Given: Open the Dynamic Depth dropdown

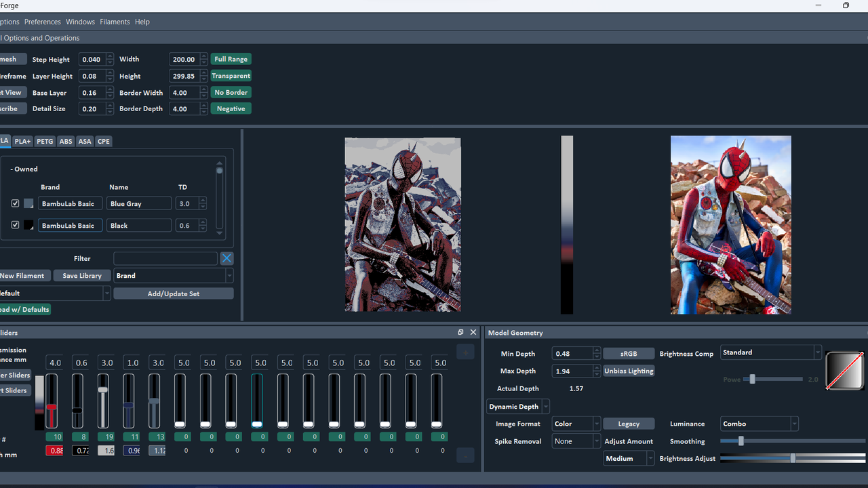Looking at the screenshot, I should (518, 407).
